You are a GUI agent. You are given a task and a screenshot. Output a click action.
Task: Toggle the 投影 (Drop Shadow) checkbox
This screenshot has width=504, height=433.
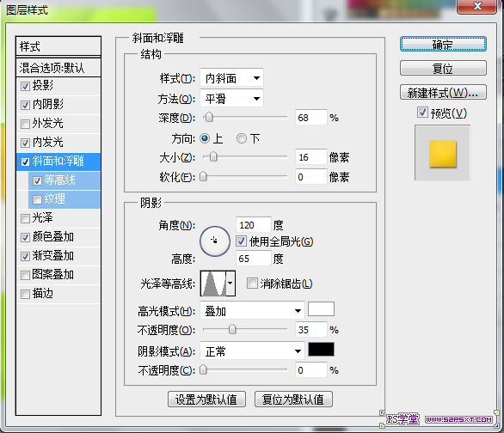tap(25, 86)
